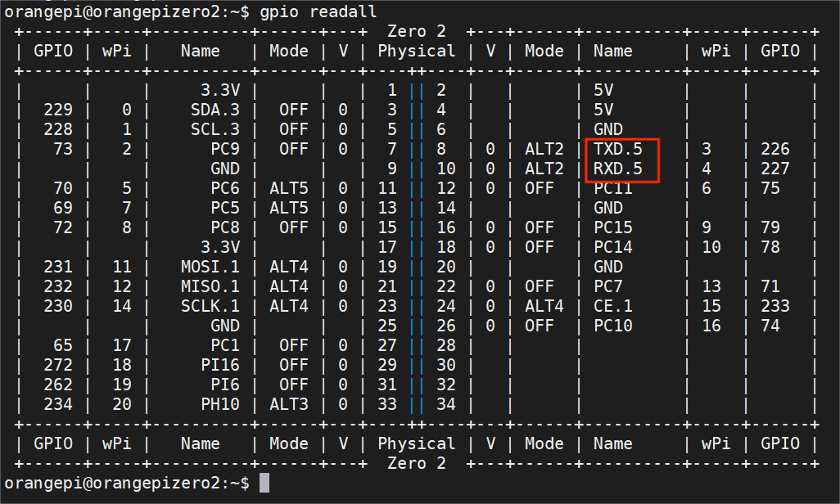Viewport: 840px width, 504px height.
Task: Click GPIO number 272 beside PI16
Action: pos(58,365)
